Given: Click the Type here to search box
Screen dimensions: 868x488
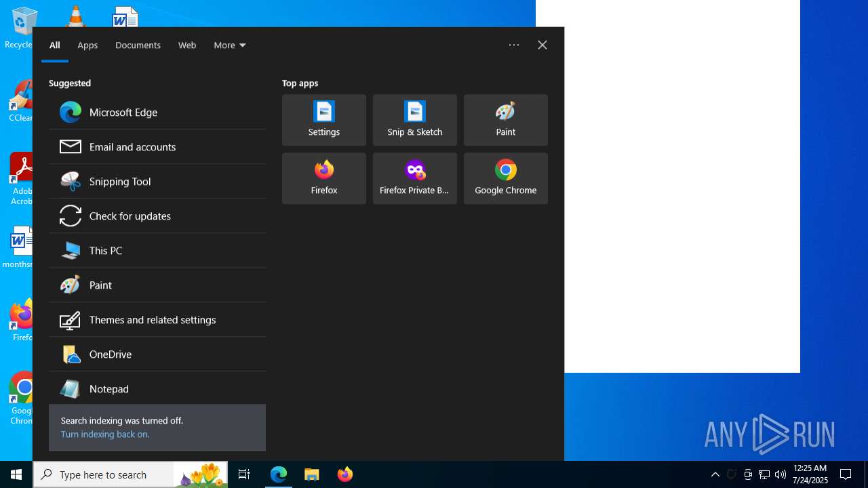Looking at the screenshot, I should tap(102, 474).
